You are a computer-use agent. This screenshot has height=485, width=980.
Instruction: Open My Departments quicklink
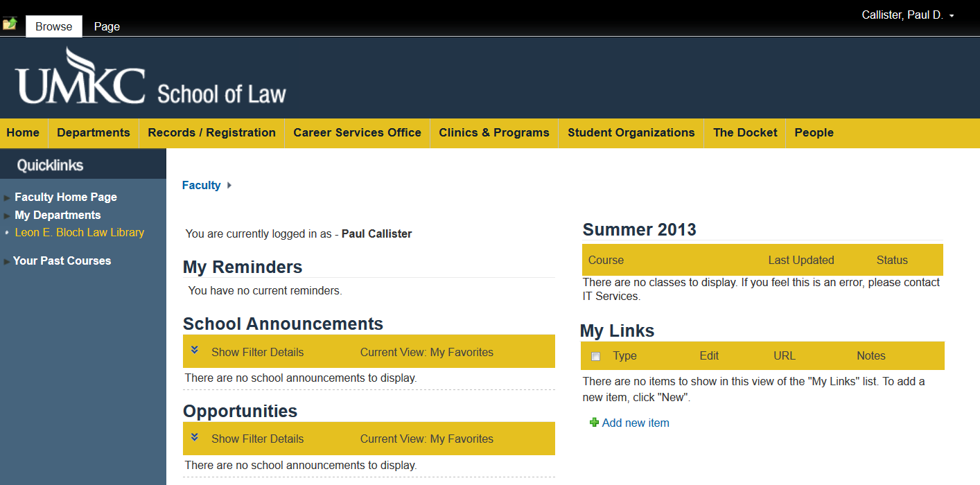(58, 215)
